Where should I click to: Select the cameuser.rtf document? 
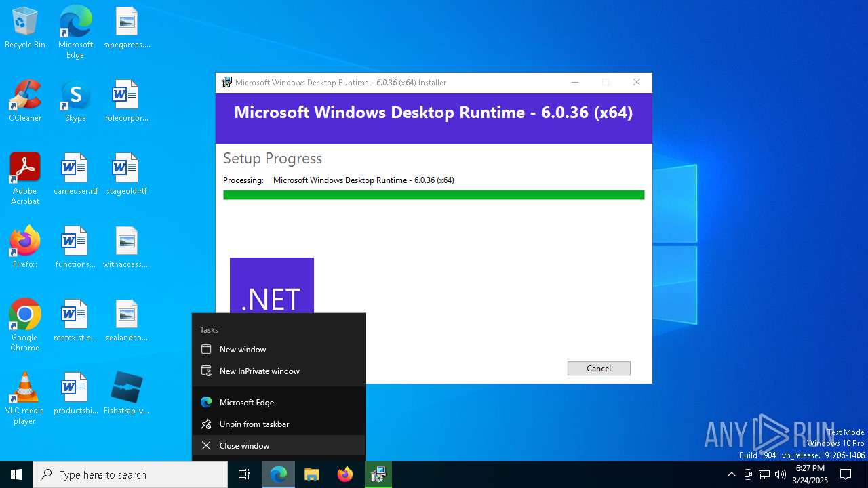75,175
